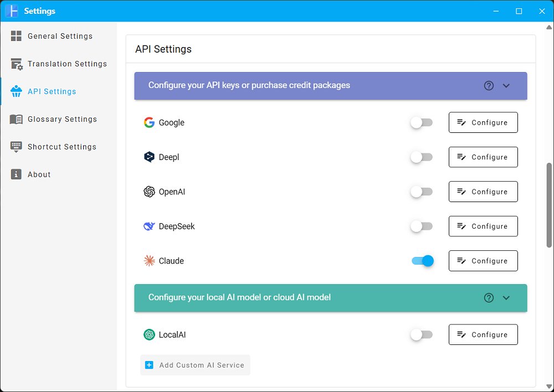The height and width of the screenshot is (392, 554).
Task: Click the General Settings grid icon
Action: pyautogui.click(x=16, y=36)
